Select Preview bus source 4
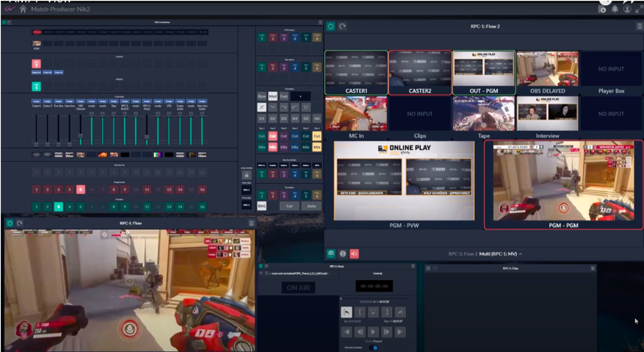 point(70,206)
